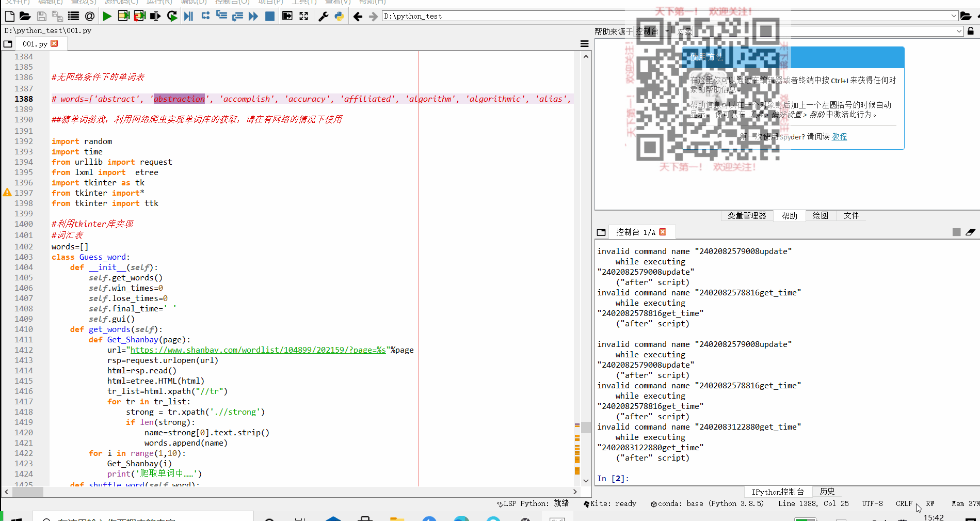Viewport: 980px width, 521px height.
Task: Create a new file with the toolbar icon
Action: tap(10, 16)
